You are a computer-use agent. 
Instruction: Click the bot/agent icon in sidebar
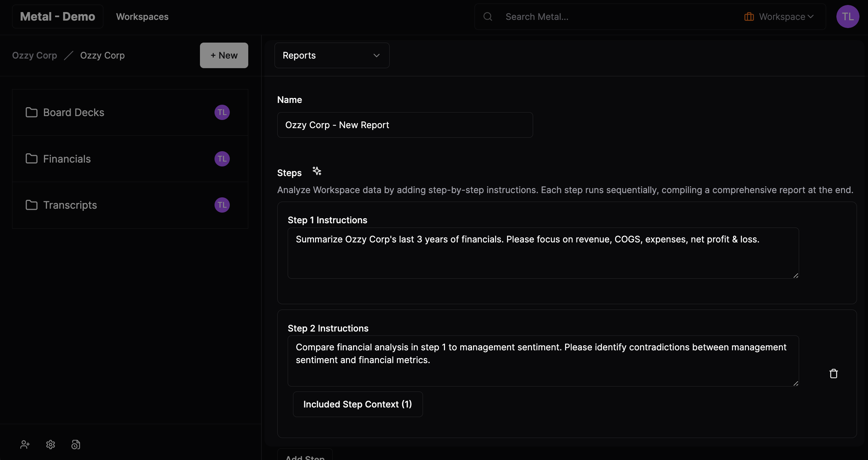coord(75,444)
